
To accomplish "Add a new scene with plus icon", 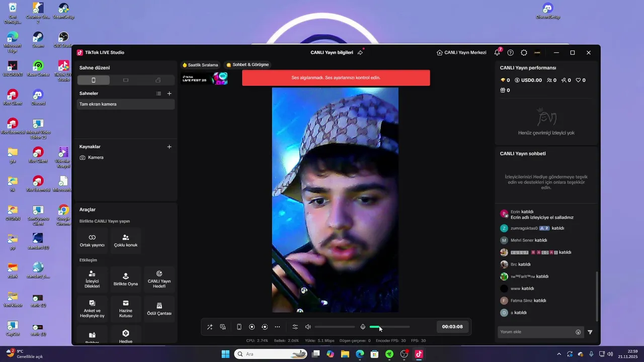I will (170, 94).
